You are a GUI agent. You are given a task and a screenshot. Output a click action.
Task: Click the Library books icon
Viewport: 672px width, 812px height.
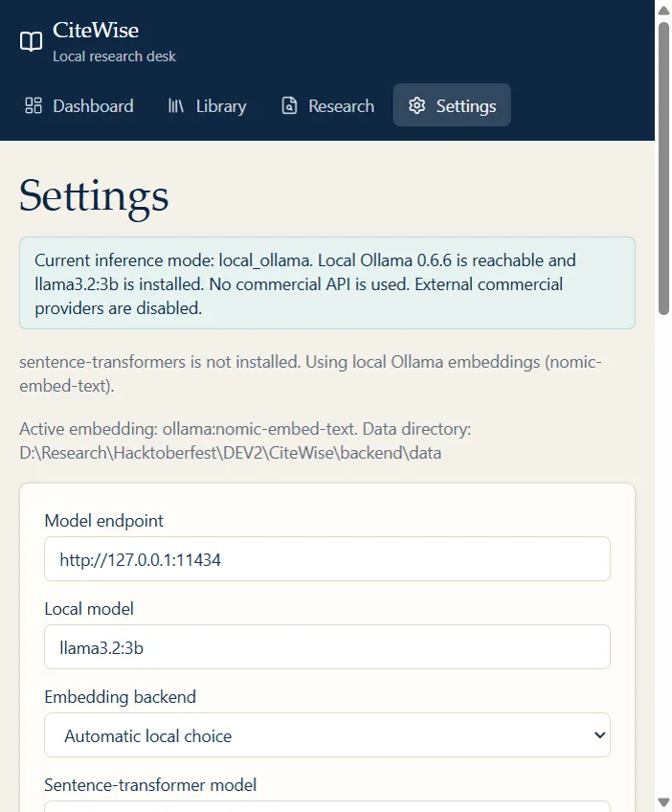click(x=176, y=105)
